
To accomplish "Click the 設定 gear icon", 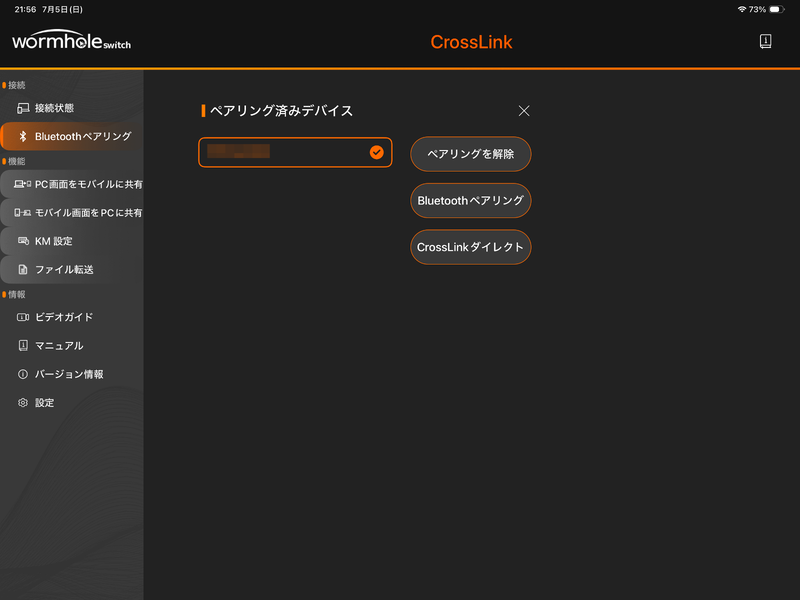I will 23,403.
